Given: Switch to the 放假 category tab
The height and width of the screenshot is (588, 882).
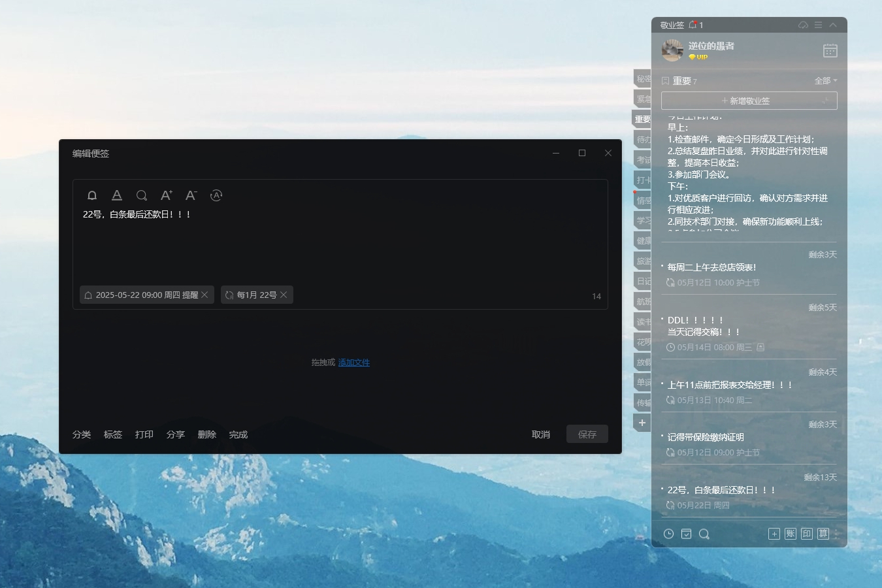Looking at the screenshot, I should click(642, 362).
